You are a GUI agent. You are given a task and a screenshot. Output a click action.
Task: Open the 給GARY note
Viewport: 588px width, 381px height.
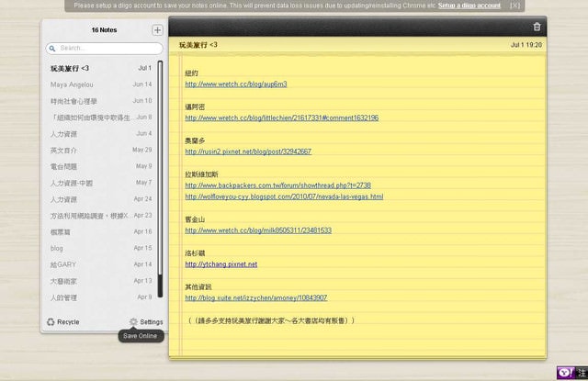point(101,264)
